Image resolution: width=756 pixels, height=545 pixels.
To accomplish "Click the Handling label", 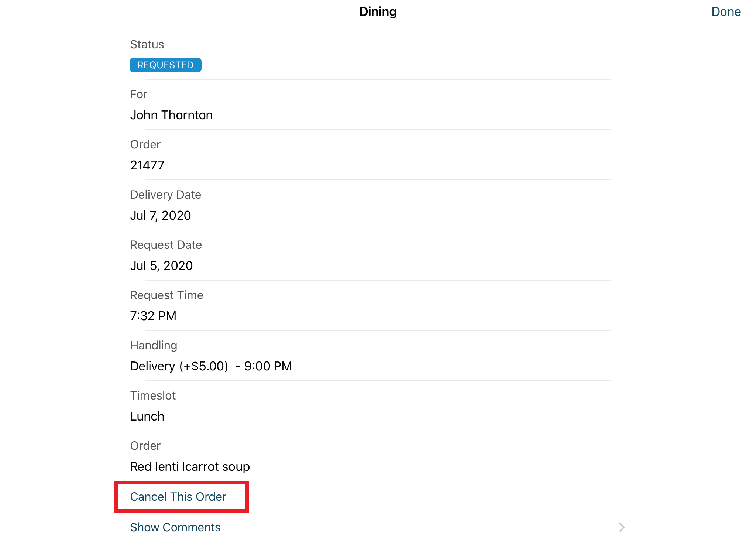I will pyautogui.click(x=154, y=346).
